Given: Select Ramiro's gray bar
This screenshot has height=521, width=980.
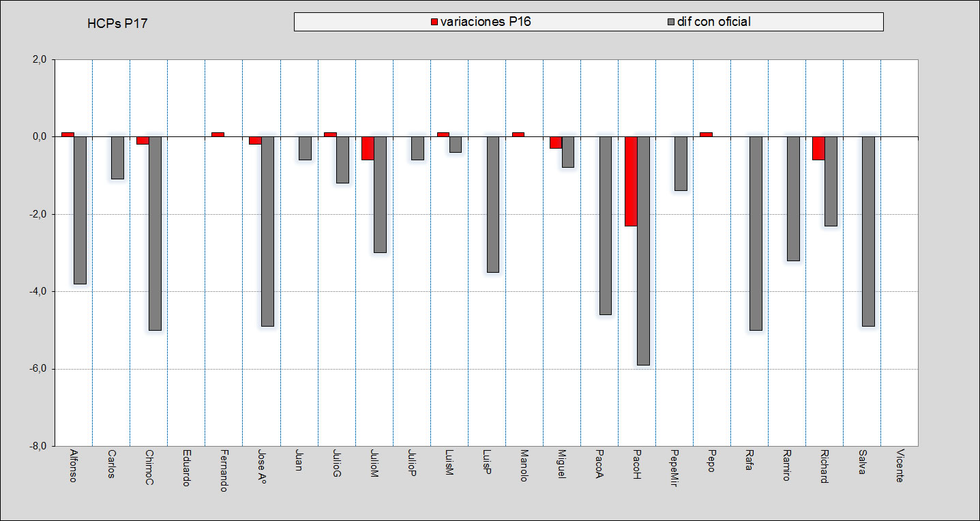Looking at the screenshot, I should pos(793,198).
